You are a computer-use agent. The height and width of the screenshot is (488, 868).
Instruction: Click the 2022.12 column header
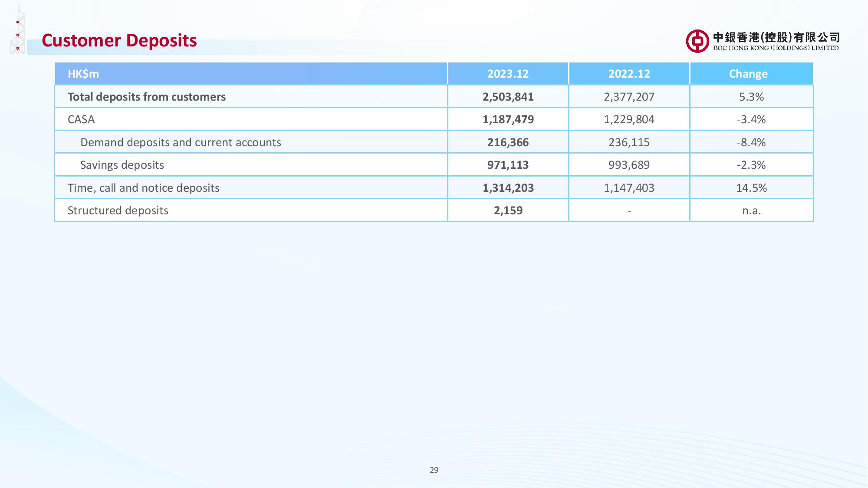coord(629,74)
